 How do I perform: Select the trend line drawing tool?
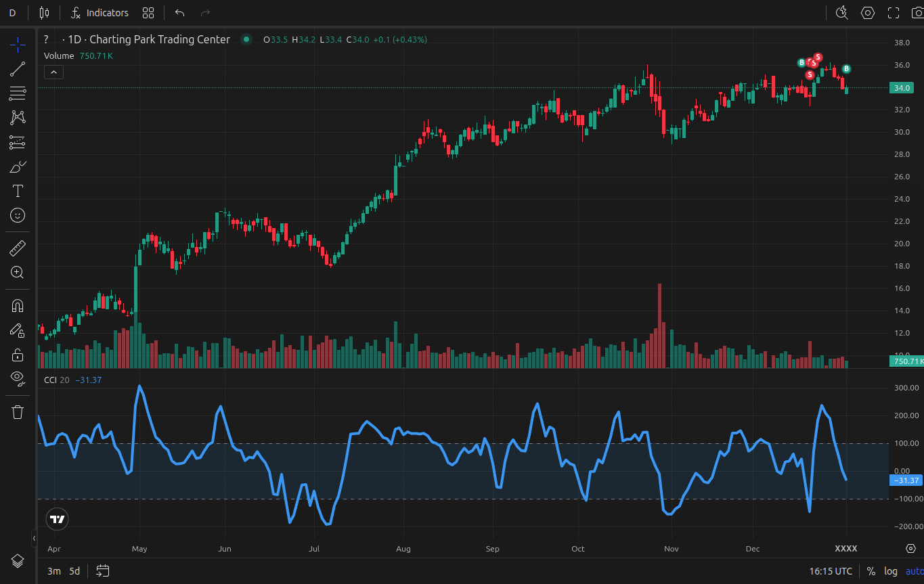pyautogui.click(x=18, y=68)
